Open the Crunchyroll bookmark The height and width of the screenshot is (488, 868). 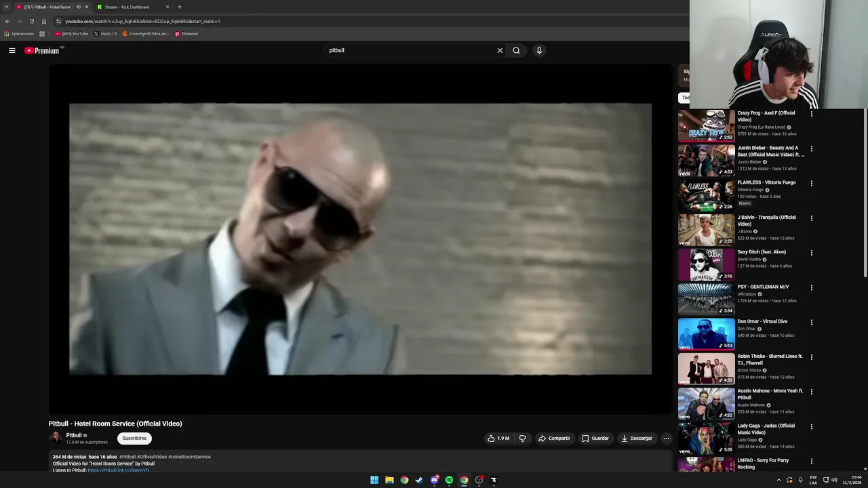tap(146, 33)
